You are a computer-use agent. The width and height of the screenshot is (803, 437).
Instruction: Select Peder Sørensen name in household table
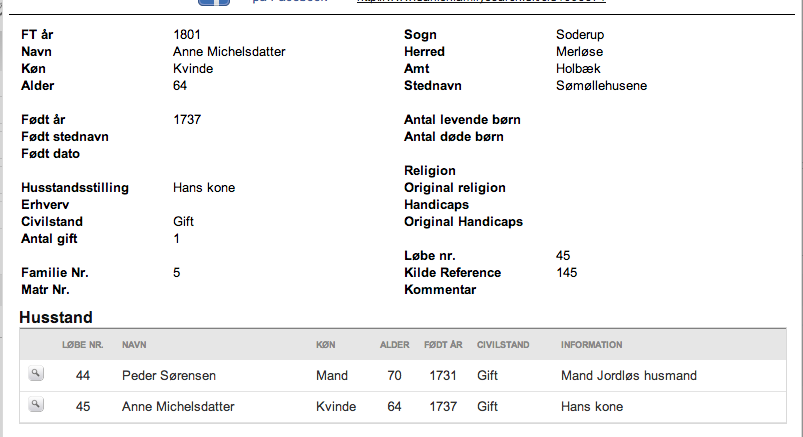(x=168, y=376)
